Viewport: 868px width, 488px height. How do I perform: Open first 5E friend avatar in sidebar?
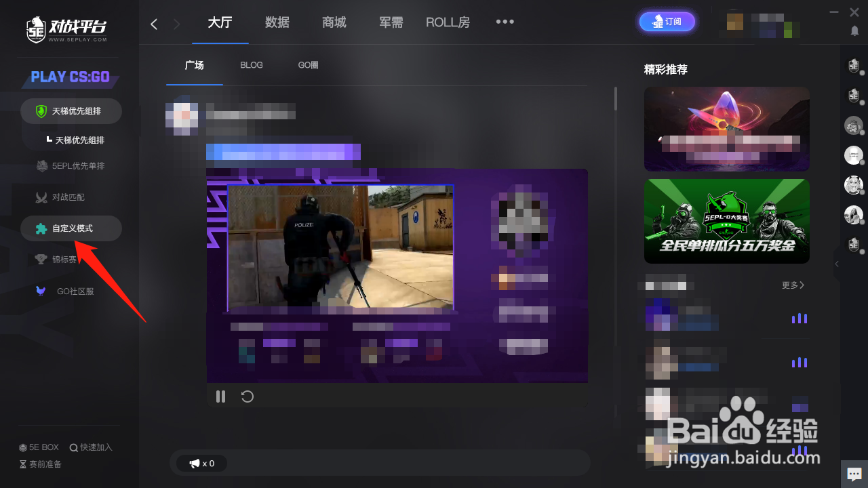point(854,66)
